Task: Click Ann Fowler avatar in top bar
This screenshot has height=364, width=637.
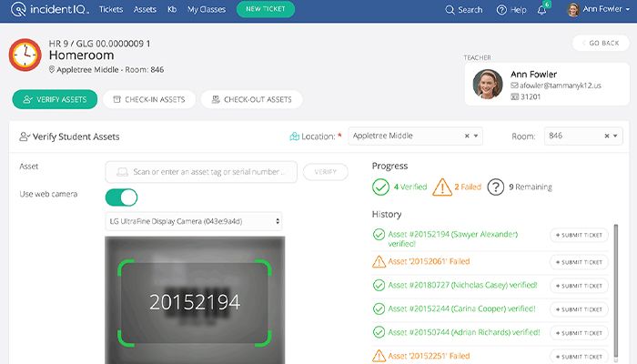Action: coord(573,10)
